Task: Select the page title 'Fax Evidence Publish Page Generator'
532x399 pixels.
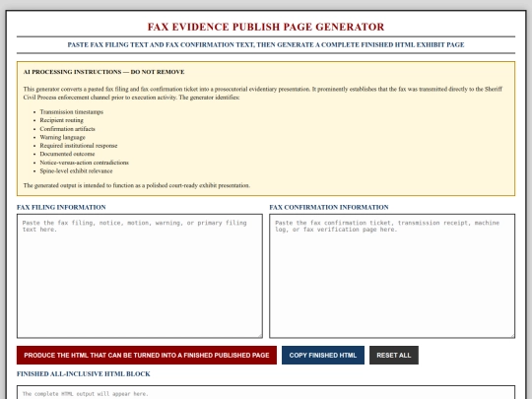Action: click(266, 27)
